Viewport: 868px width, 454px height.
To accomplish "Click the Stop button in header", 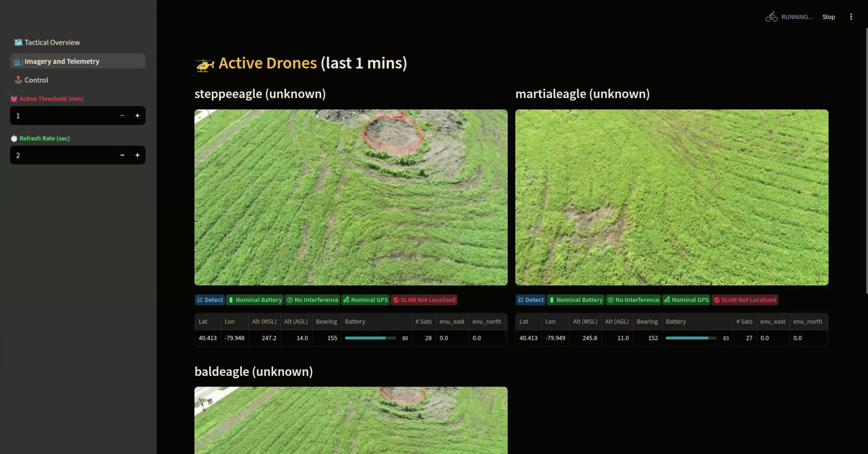I will point(829,17).
